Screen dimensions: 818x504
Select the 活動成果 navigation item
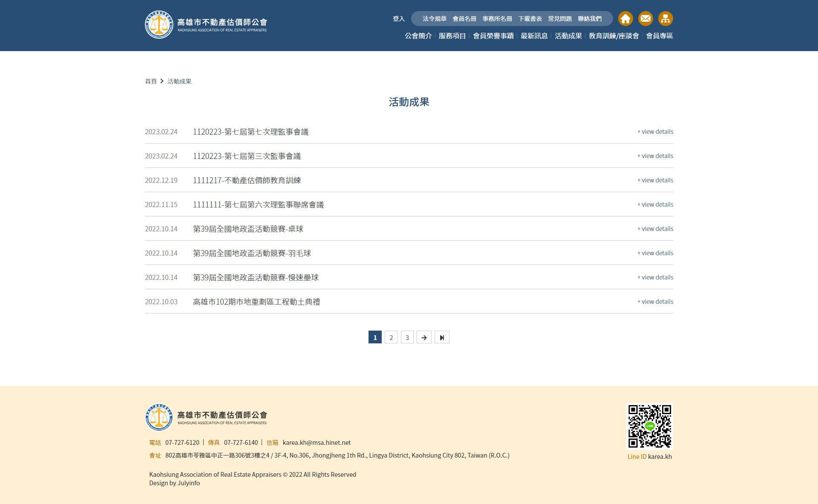(x=568, y=36)
